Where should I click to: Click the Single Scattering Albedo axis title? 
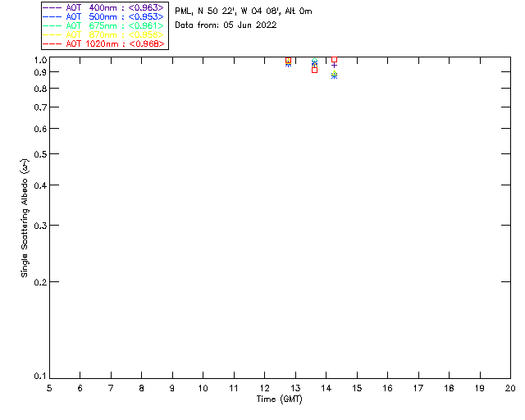(25, 218)
